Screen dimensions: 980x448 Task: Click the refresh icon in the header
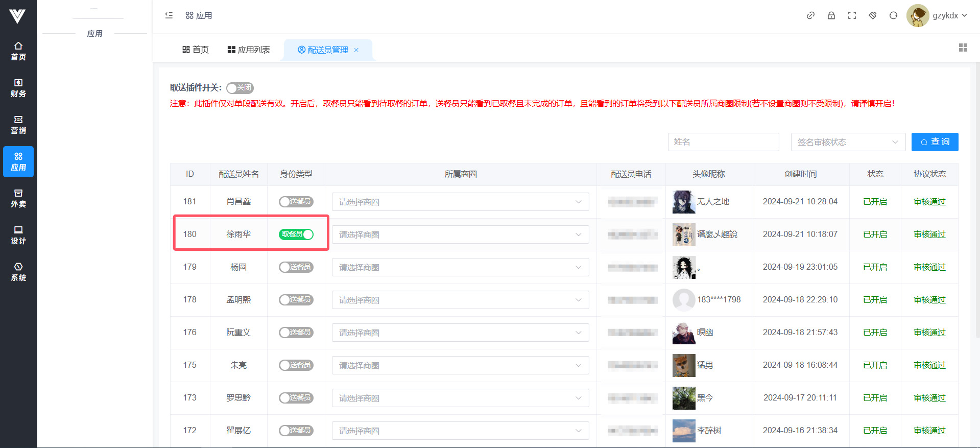(x=893, y=15)
